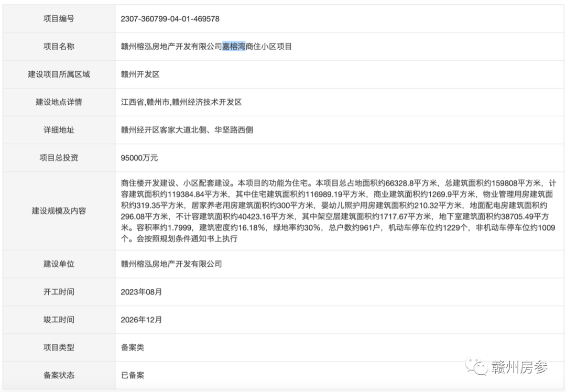Click the 项目总投资 label

[59, 158]
